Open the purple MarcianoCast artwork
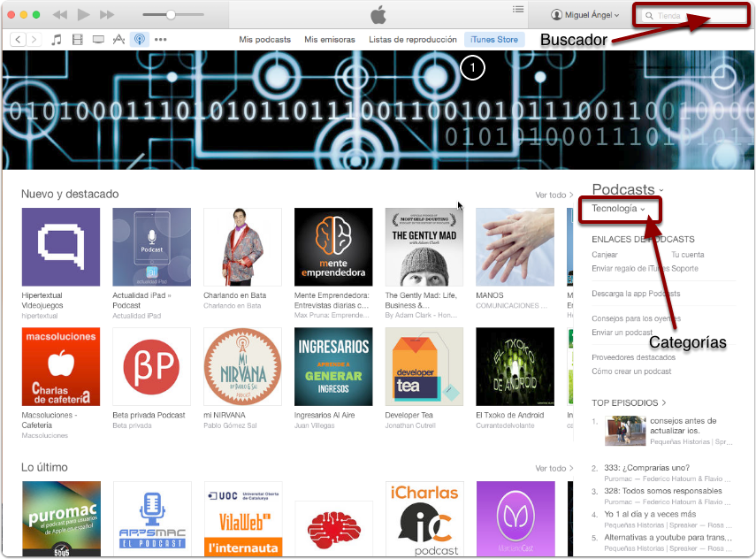The width and height of the screenshot is (756, 559). click(x=515, y=518)
